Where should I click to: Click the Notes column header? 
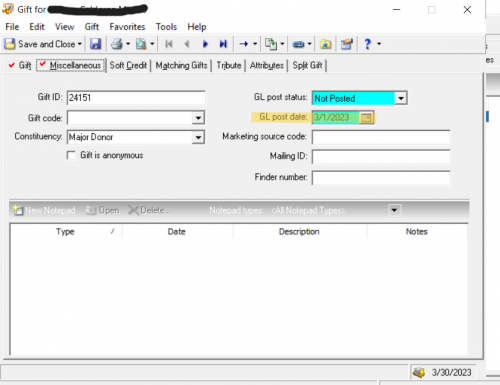point(417,232)
